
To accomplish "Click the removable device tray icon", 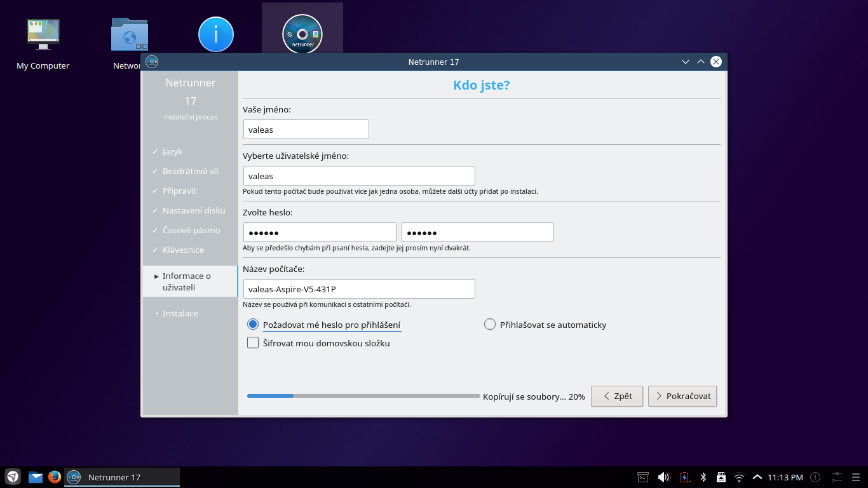I will [721, 477].
